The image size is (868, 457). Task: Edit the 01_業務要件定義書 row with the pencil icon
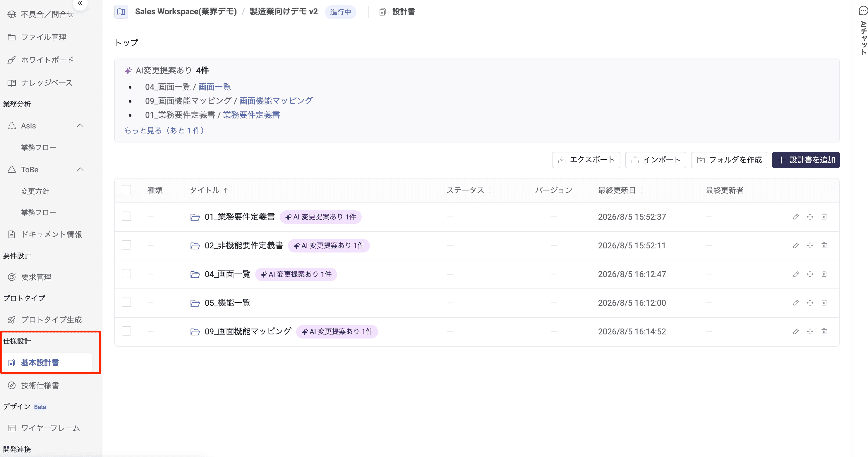(x=796, y=217)
